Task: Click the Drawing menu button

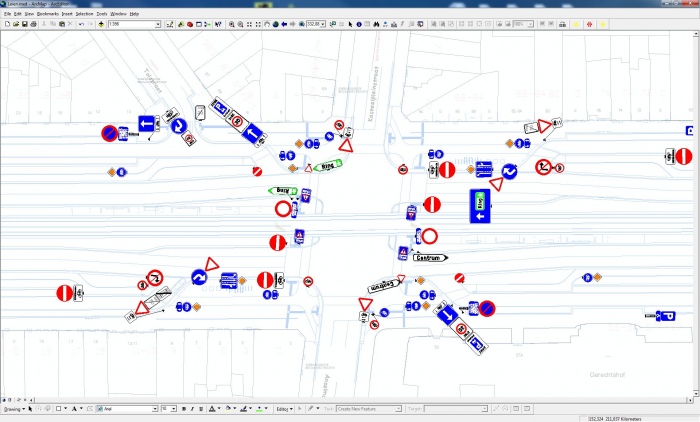Action: 12,409
